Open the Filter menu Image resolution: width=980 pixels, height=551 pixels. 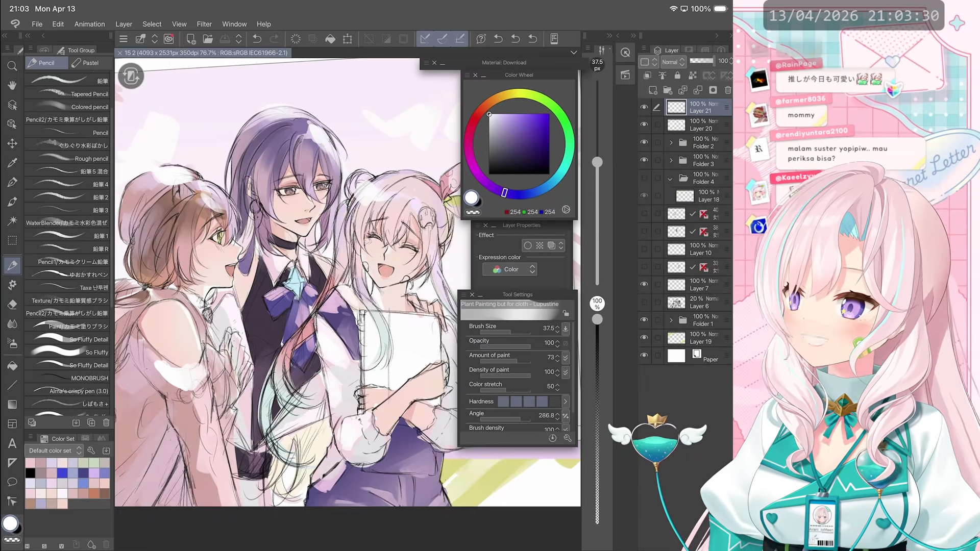[x=204, y=24]
